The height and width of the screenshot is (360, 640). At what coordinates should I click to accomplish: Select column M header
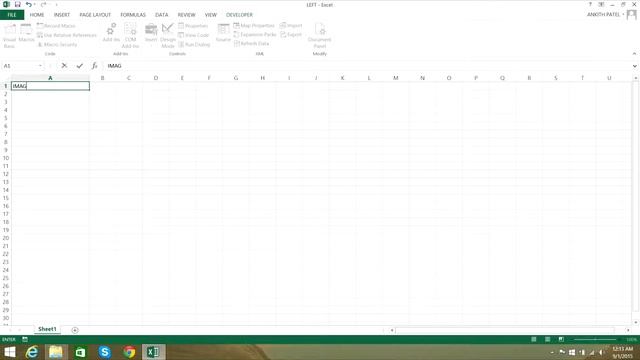[396, 78]
